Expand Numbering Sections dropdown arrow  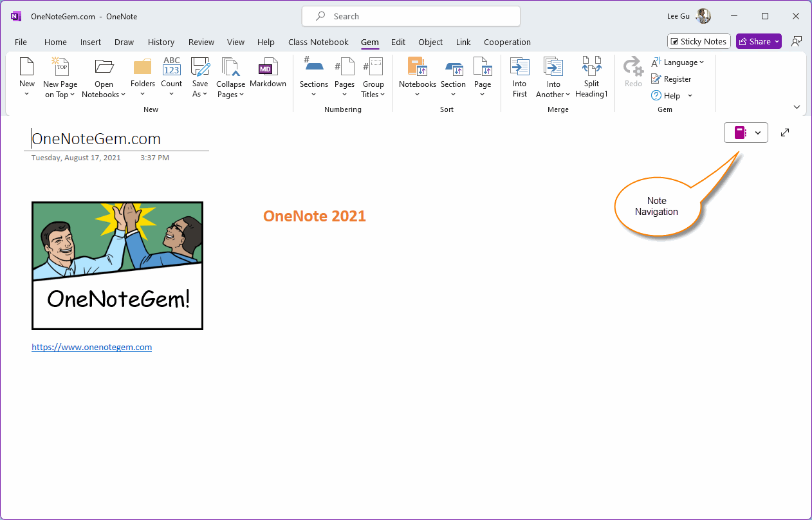point(313,94)
